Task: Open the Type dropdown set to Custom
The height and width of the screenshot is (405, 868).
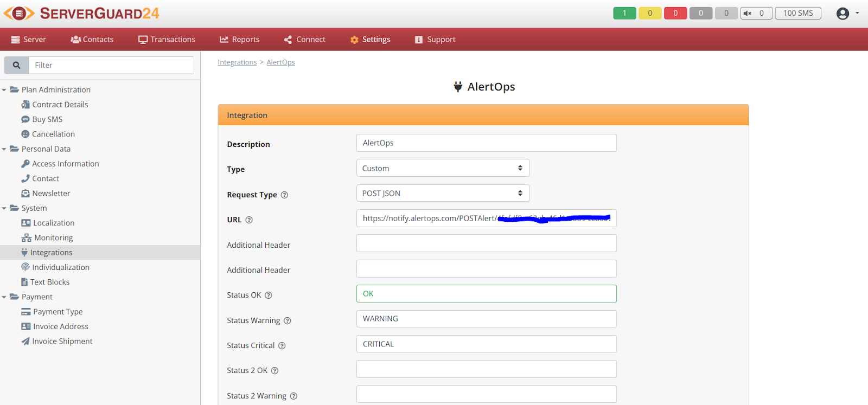Action: (x=443, y=168)
